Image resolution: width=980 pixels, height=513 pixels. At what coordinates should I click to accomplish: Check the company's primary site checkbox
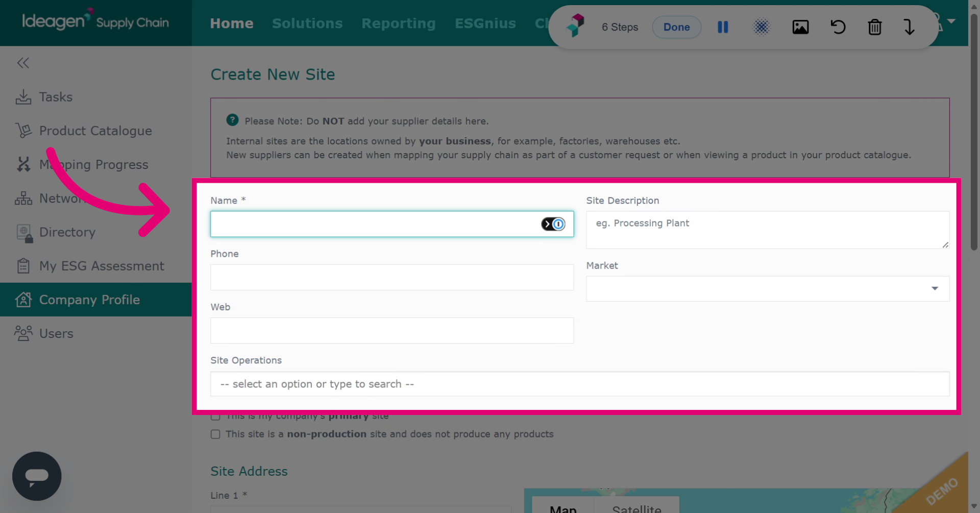tap(215, 417)
